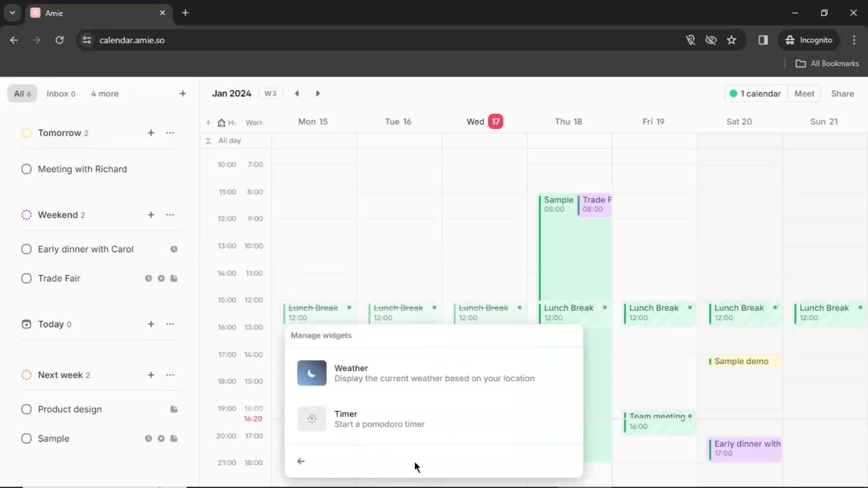Open the Meet scheduling option
868x488 pixels.
[x=805, y=94]
